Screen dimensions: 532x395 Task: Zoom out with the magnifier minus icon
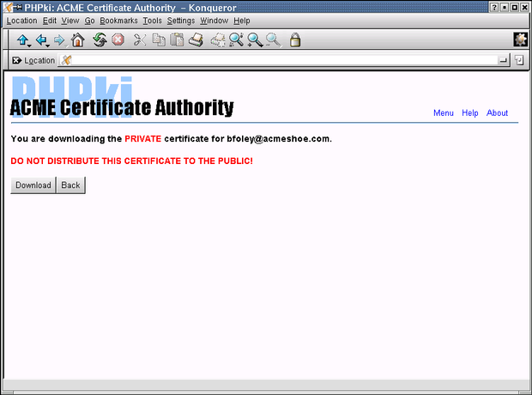click(273, 39)
